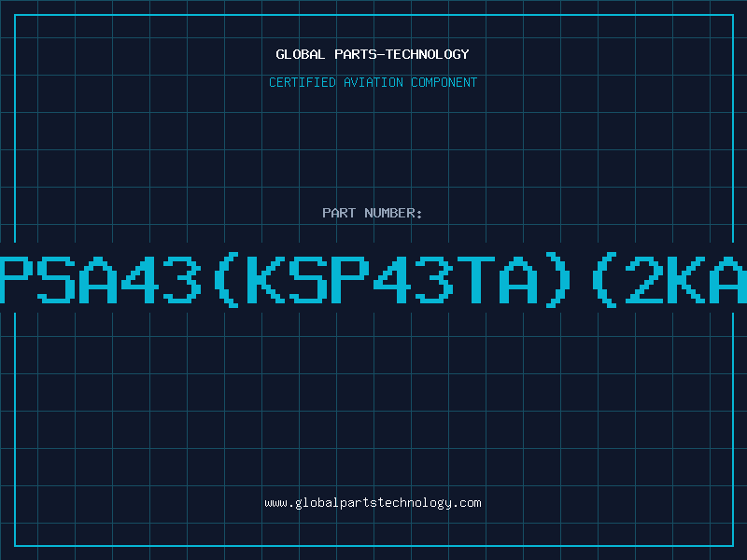Click the PART NUMBER: label
This screenshot has width=747, height=560.
pyautogui.click(x=373, y=213)
